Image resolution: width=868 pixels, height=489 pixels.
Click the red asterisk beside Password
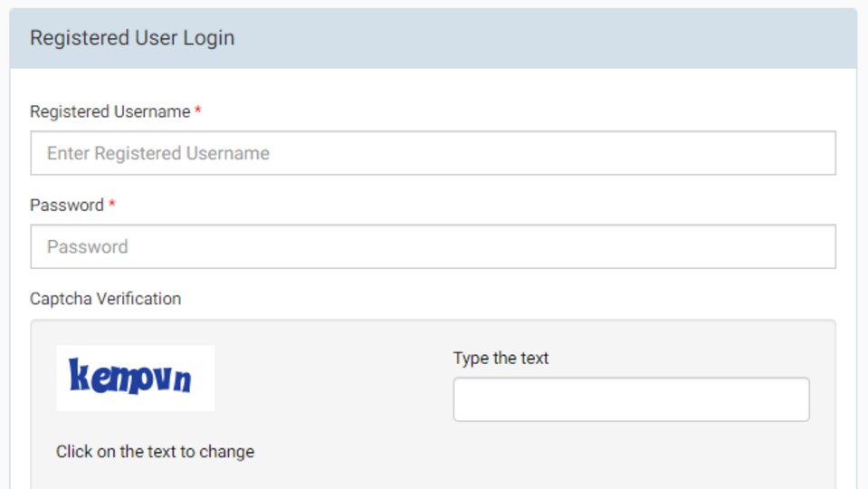point(112,203)
